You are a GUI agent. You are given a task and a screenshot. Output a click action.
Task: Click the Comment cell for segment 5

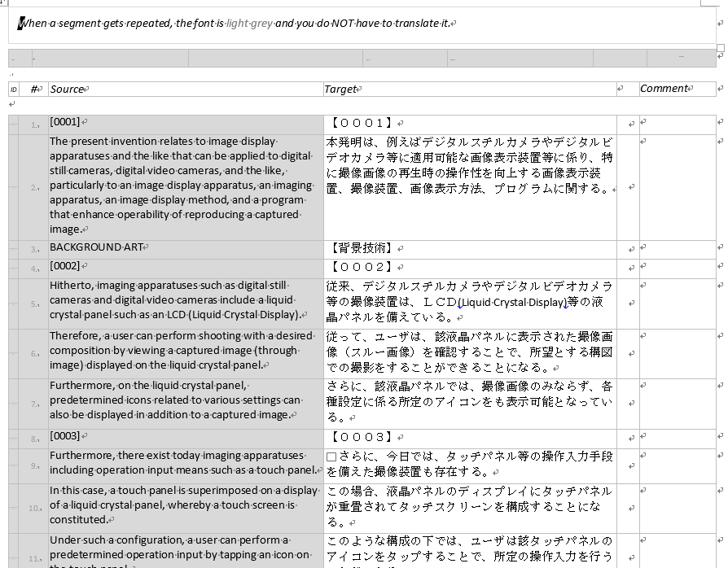pos(676,303)
